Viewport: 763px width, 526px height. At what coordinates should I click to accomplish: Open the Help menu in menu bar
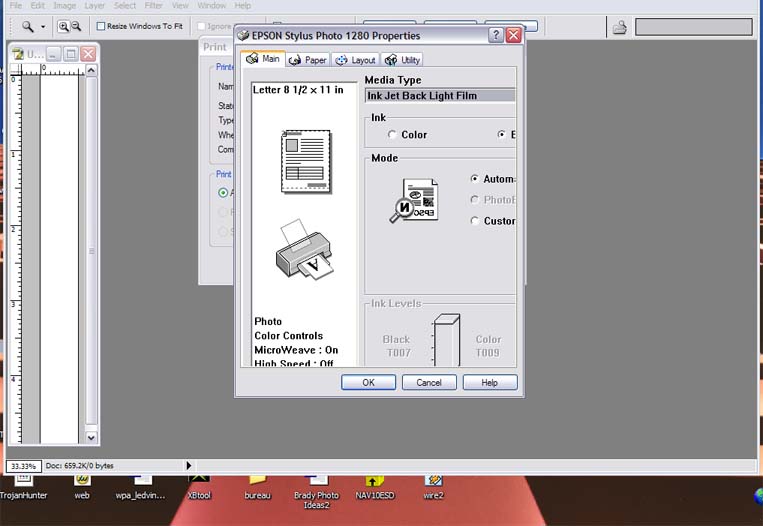[x=242, y=6]
